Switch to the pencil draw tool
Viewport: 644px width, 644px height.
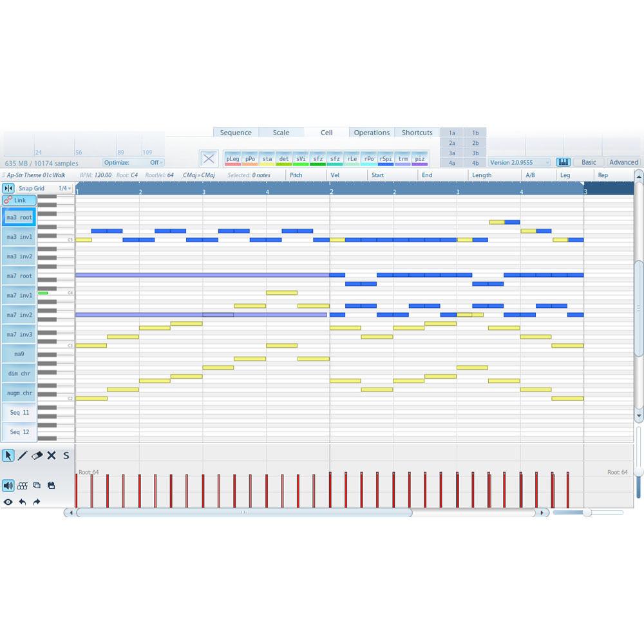pos(22,455)
